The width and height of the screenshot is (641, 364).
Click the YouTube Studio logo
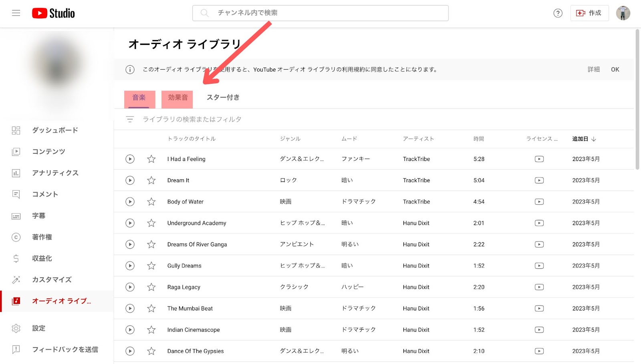(x=53, y=13)
